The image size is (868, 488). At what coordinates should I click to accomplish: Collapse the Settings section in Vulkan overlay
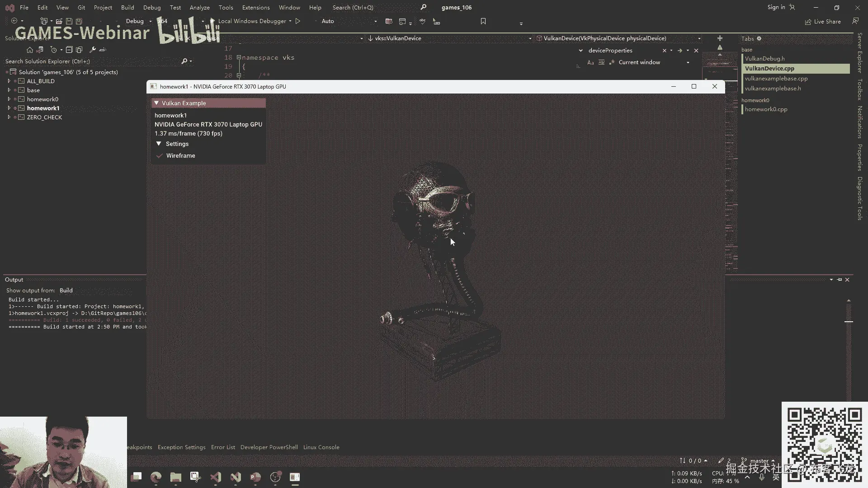coord(159,144)
